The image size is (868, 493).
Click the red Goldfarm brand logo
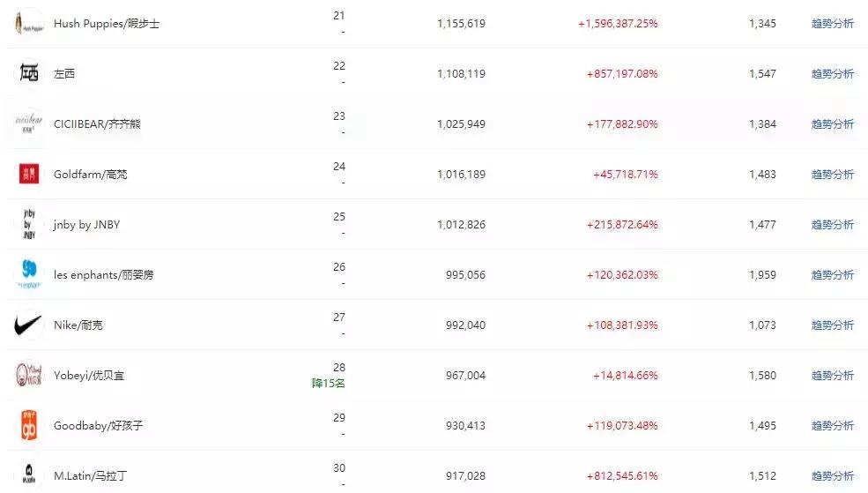click(x=29, y=174)
